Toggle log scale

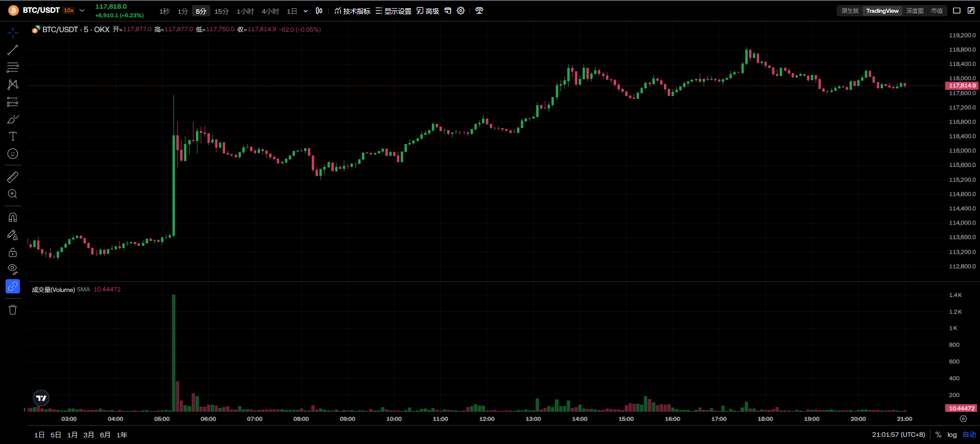point(952,435)
